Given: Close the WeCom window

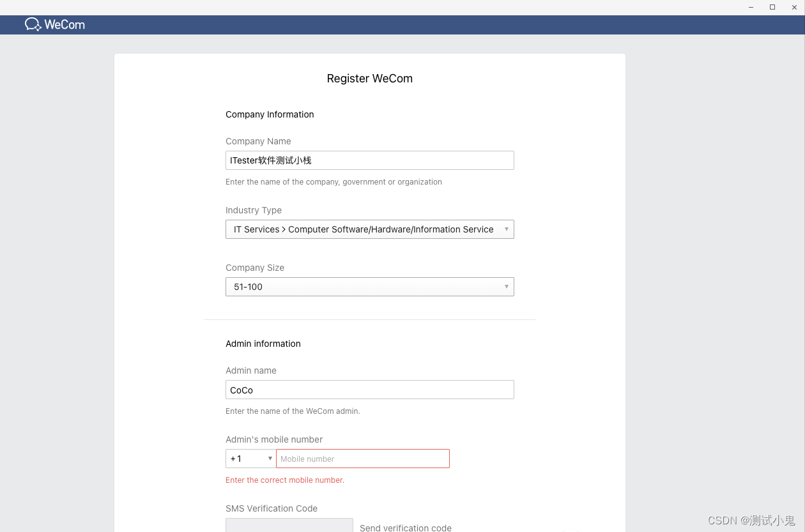Looking at the screenshot, I should [794, 7].
